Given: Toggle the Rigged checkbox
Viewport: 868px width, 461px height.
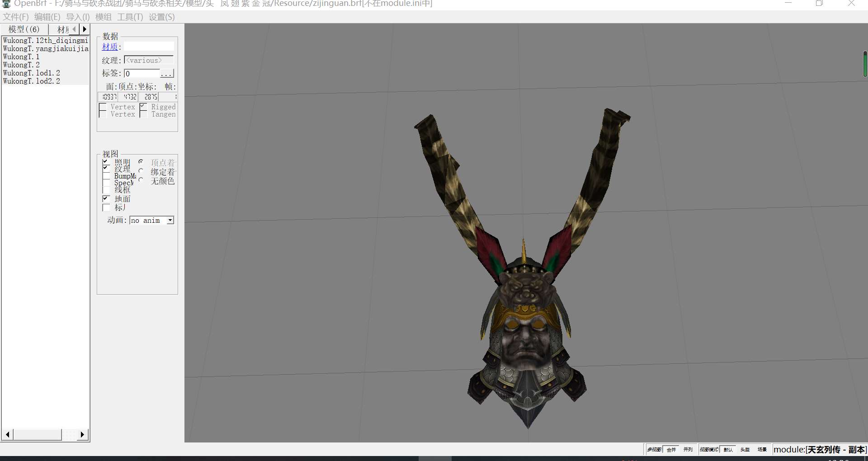Looking at the screenshot, I should [x=143, y=107].
